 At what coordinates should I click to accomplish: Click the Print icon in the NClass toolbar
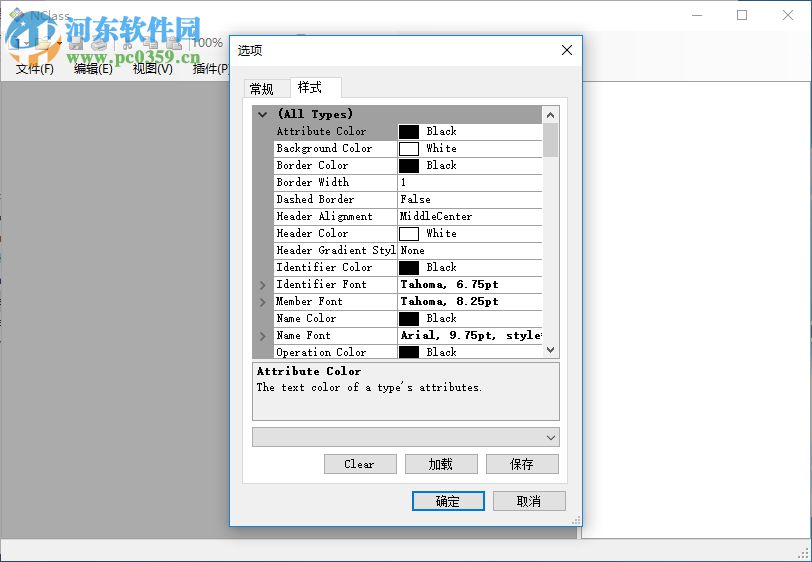point(99,45)
